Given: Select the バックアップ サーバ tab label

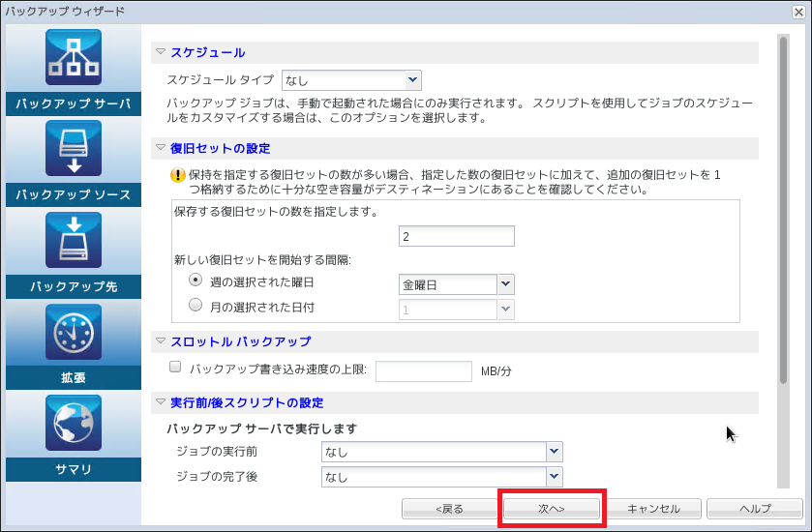Looking at the screenshot, I should (74, 104).
